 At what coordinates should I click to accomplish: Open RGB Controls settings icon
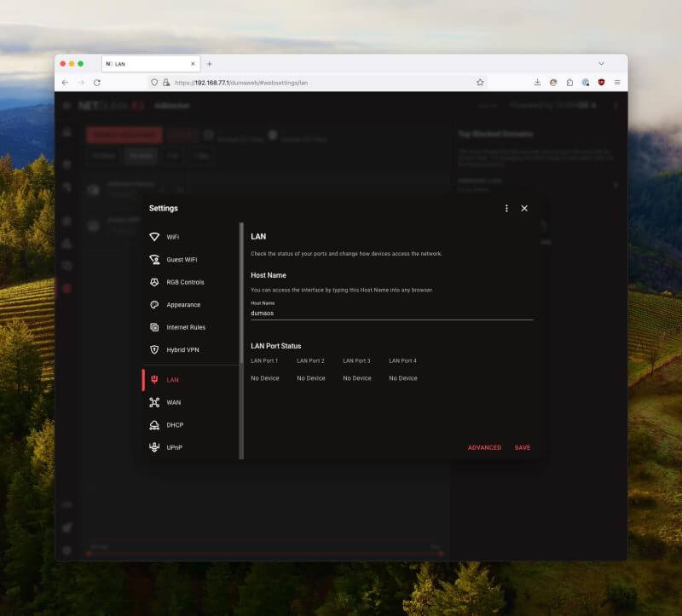(154, 282)
